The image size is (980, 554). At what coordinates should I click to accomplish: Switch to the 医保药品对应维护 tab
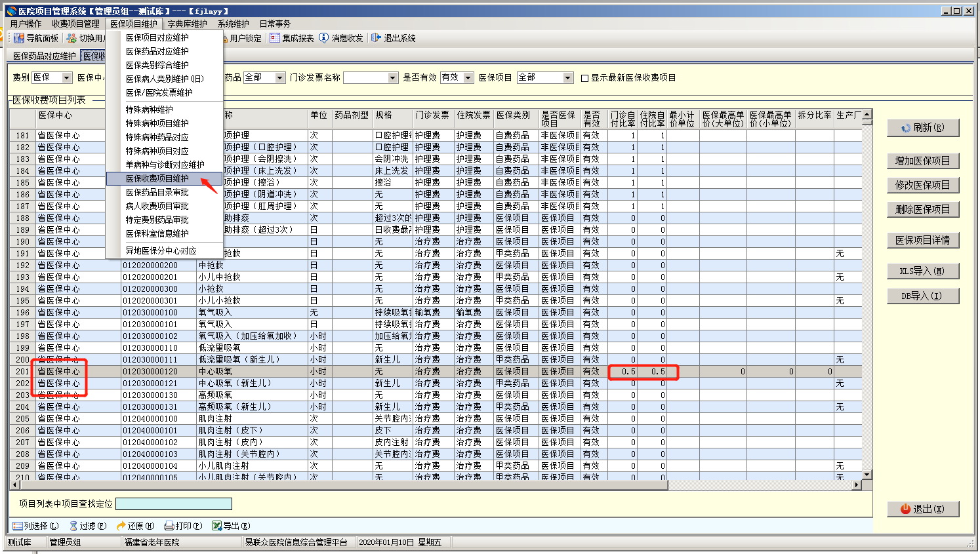[x=45, y=56]
